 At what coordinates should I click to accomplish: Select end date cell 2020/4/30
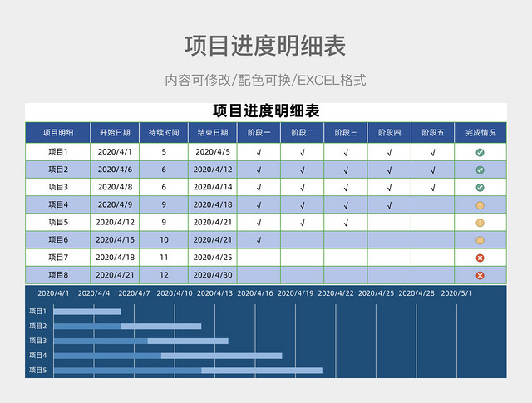(x=213, y=275)
